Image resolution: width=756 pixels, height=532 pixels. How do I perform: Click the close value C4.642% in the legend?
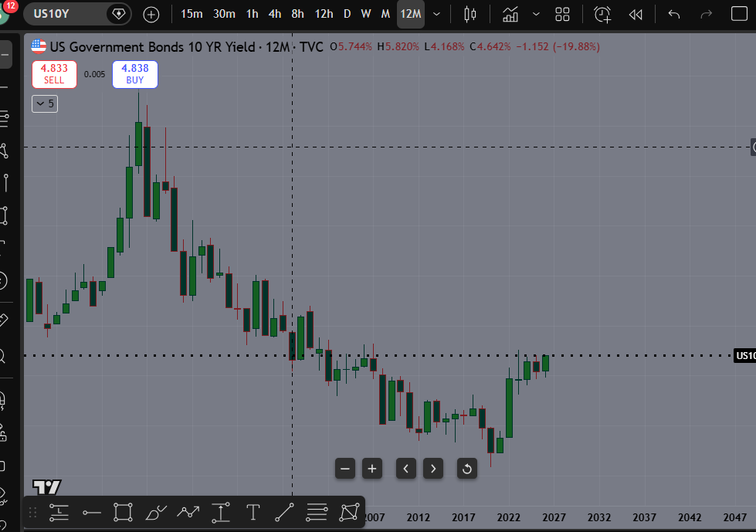(x=490, y=47)
